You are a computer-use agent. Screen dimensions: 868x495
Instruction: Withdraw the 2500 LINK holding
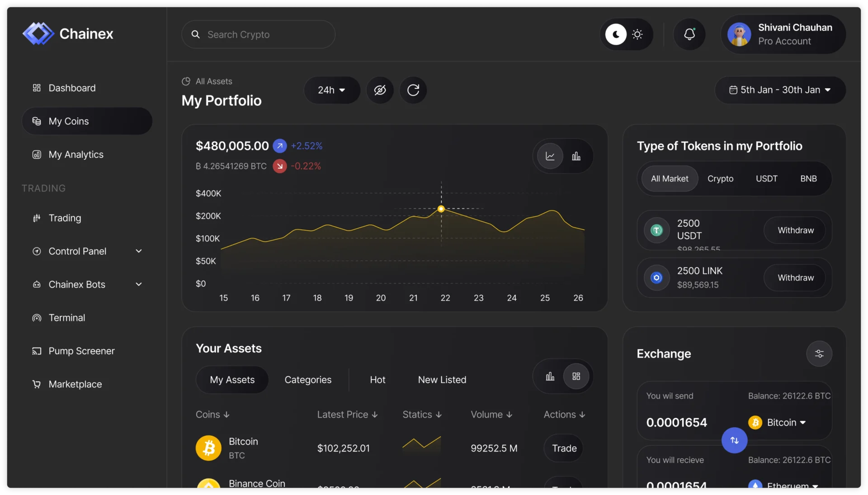(x=795, y=278)
